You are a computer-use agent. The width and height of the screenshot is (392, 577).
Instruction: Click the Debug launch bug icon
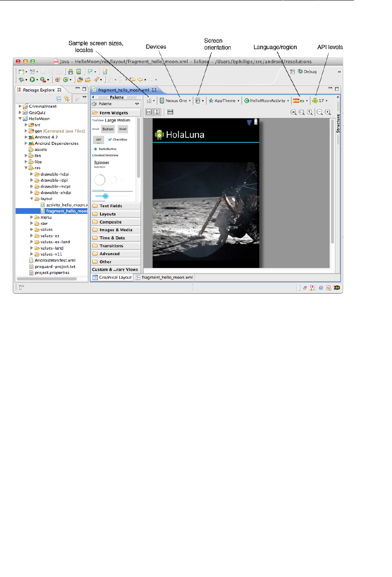pyautogui.click(x=21, y=79)
